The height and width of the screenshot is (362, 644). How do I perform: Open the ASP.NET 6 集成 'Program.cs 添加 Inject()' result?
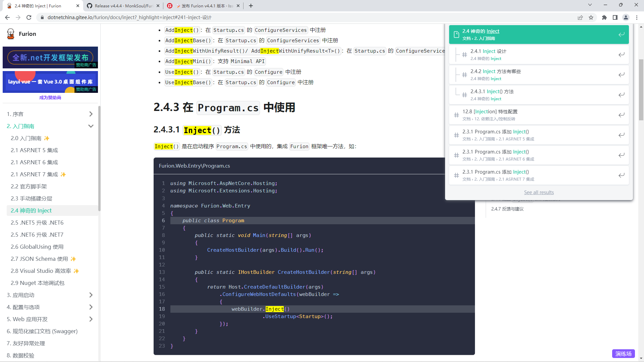click(539, 155)
